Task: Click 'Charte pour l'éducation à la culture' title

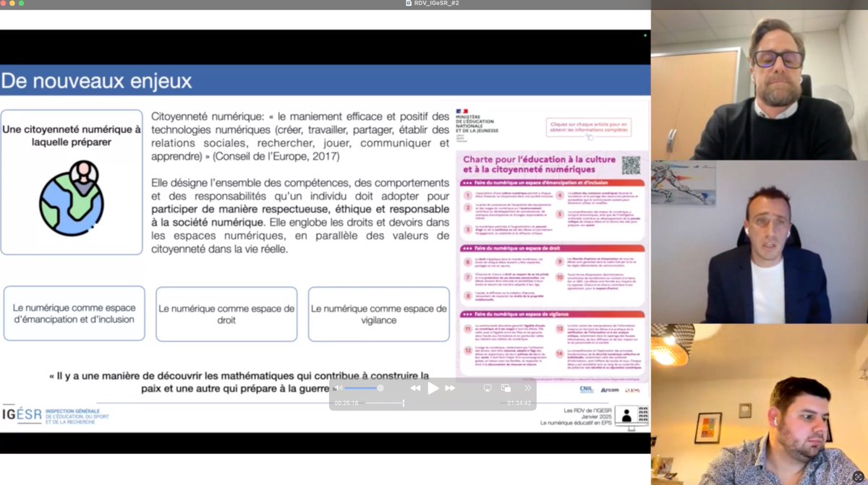Action: pyautogui.click(x=540, y=165)
